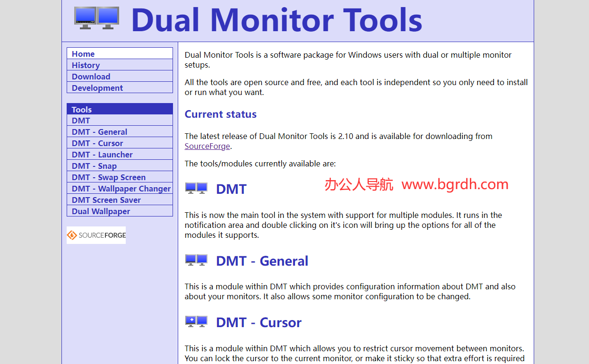This screenshot has width=589, height=364.
Task: Open DMT - Wallpaper Changer in sidebar
Action: (x=120, y=188)
